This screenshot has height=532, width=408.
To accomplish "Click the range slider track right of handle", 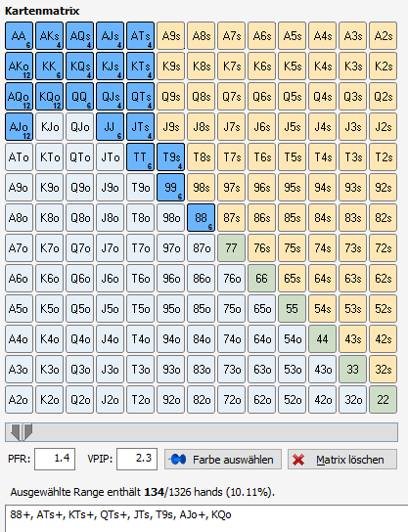I will point(215,432).
